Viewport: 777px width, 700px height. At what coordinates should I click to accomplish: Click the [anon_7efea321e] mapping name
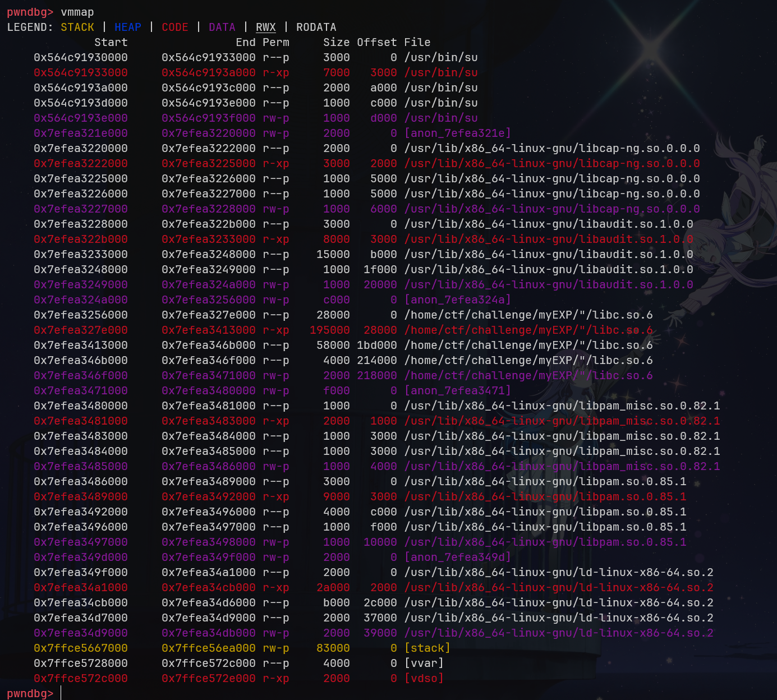[458, 133]
